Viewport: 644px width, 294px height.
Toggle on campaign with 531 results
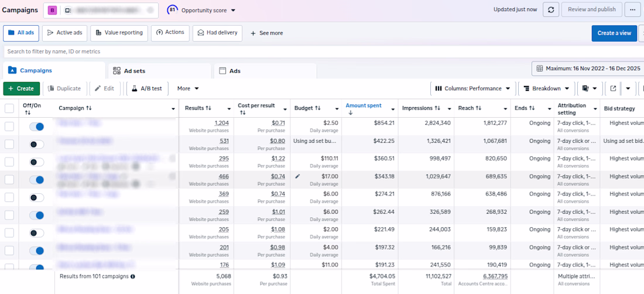36,145
